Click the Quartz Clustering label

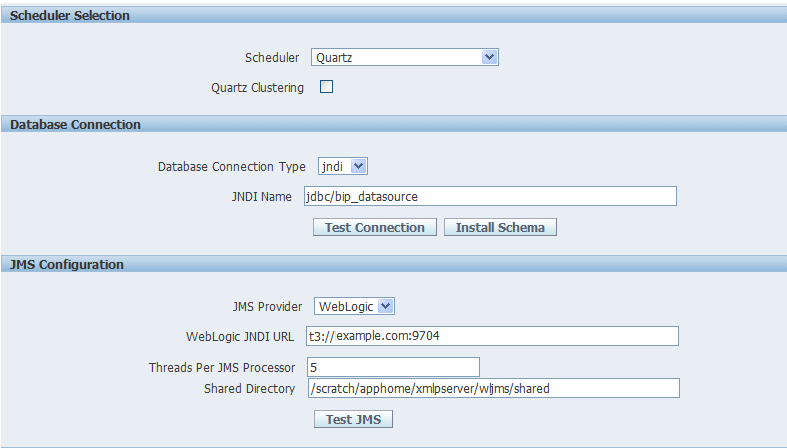257,88
